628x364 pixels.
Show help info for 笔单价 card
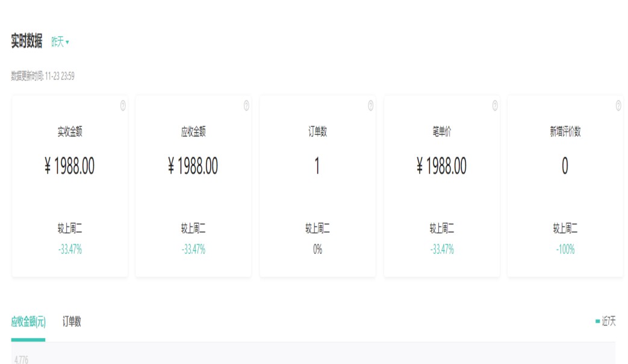[495, 105]
